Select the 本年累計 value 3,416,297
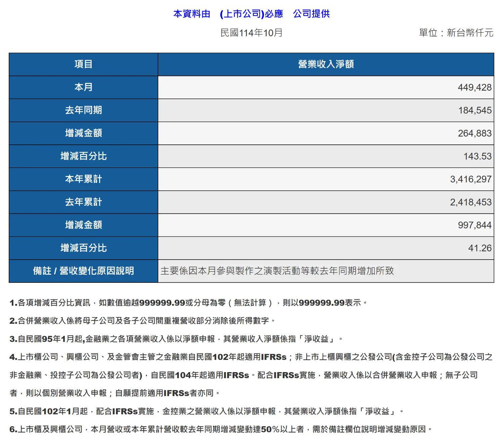The image size is (504, 444). 471,179
